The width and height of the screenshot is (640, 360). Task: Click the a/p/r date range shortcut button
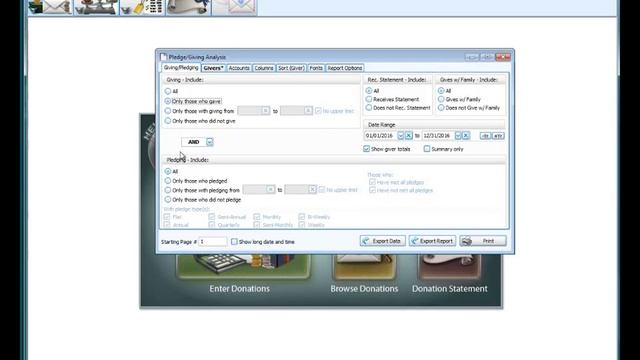click(x=498, y=136)
